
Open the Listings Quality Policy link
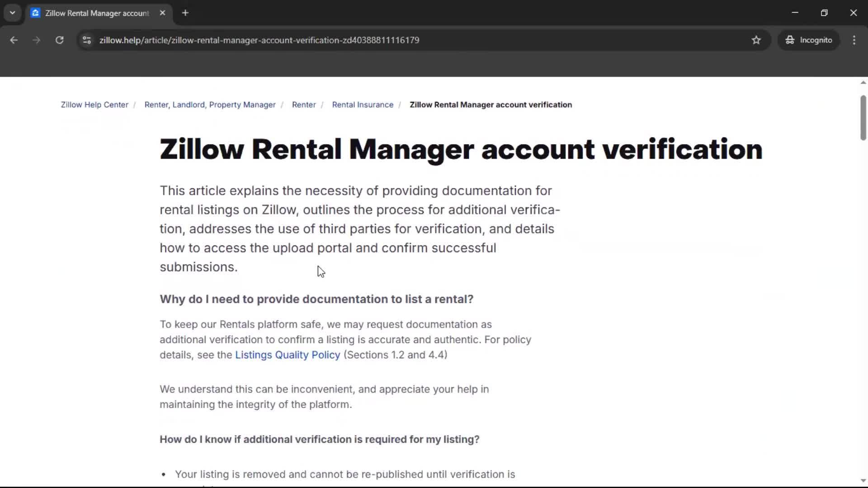(287, 355)
